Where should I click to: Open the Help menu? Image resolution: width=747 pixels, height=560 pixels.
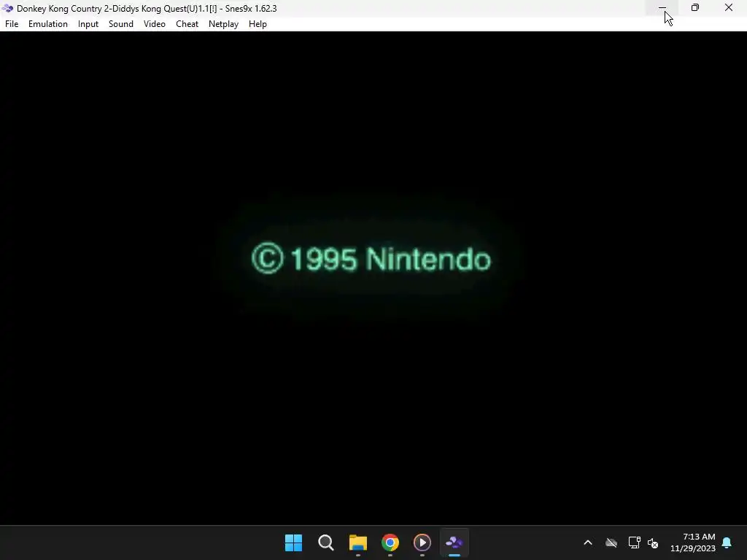point(258,24)
